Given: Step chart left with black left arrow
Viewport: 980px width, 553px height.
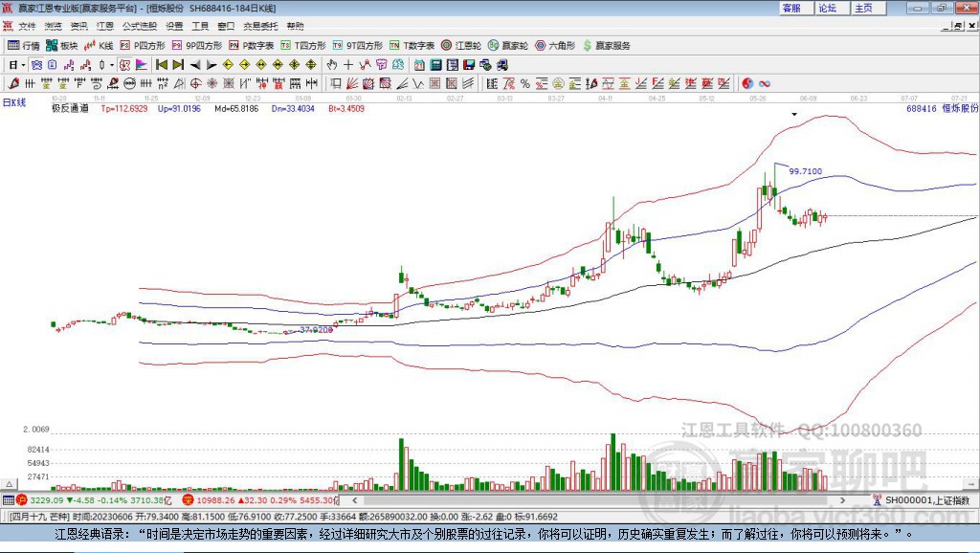Looking at the screenshot, I should pos(195,64).
